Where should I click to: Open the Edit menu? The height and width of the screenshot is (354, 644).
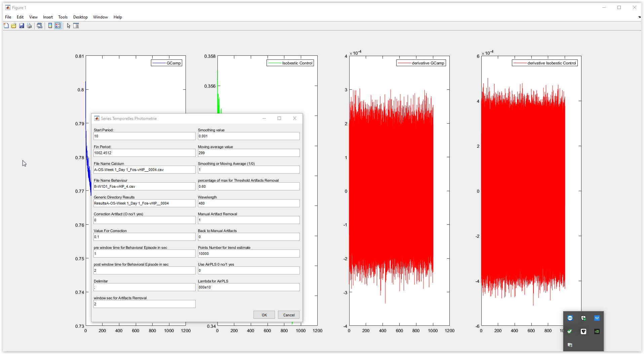20,17
